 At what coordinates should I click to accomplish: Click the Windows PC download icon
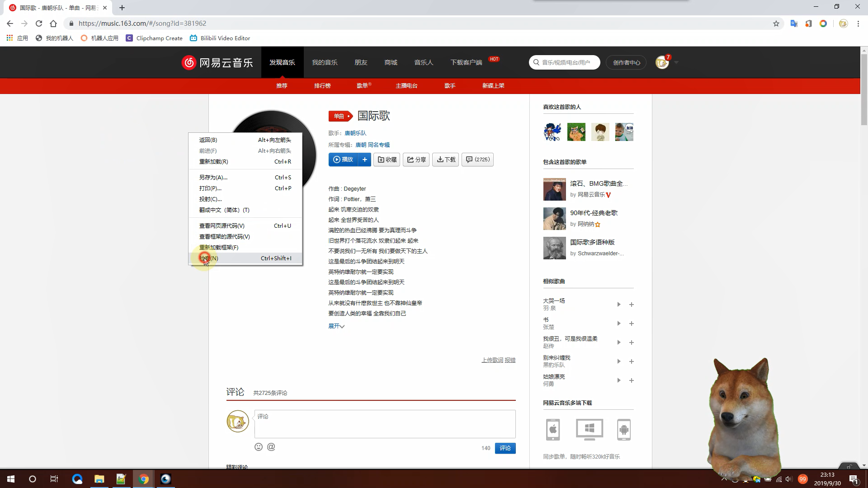coord(589,429)
